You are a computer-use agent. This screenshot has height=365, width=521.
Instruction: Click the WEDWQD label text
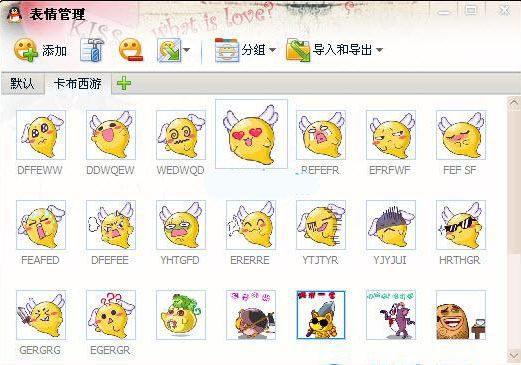[180, 170]
